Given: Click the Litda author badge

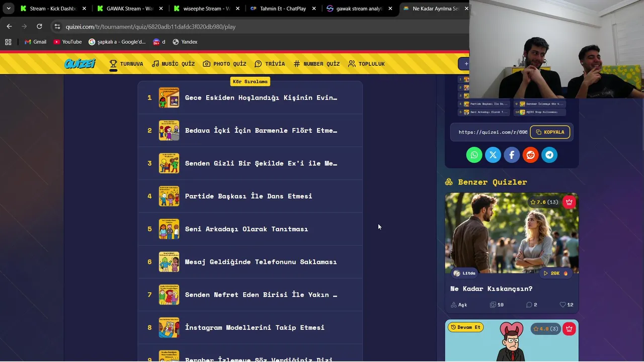Looking at the screenshot, I should click(x=464, y=273).
